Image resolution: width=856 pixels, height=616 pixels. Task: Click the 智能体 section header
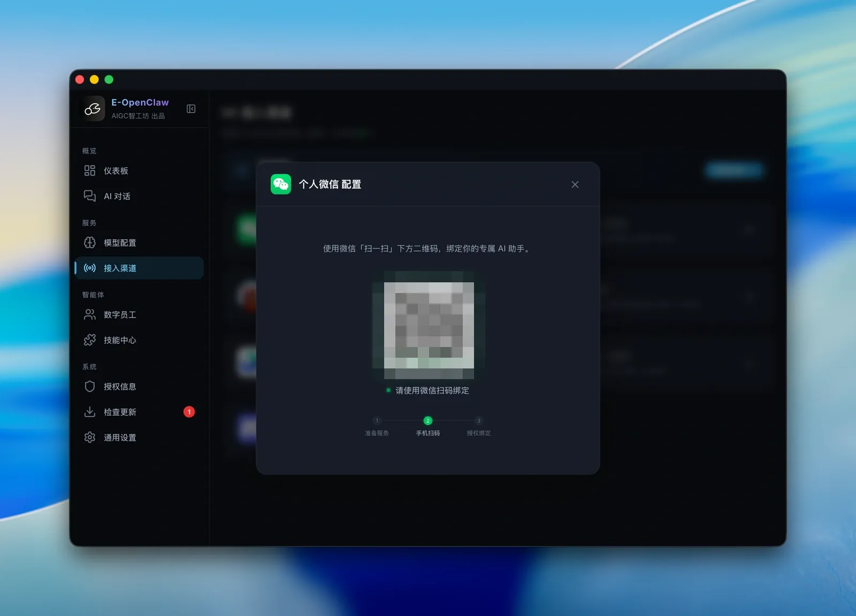click(x=93, y=295)
